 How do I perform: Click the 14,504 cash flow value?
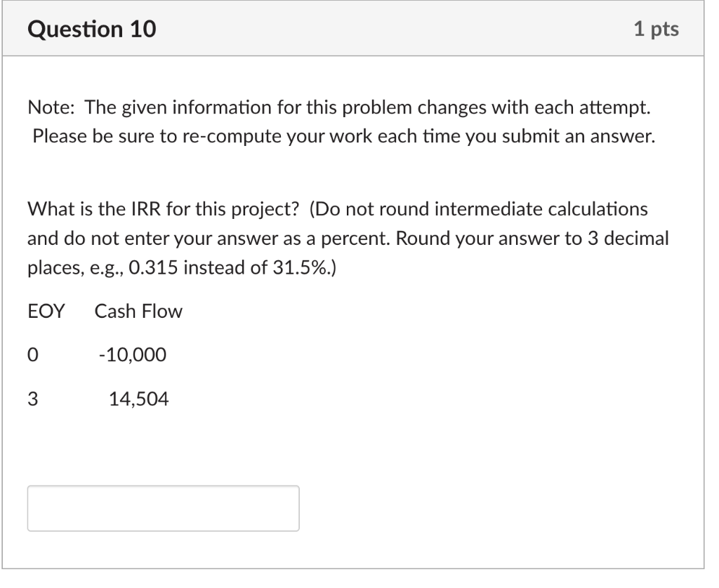click(139, 399)
